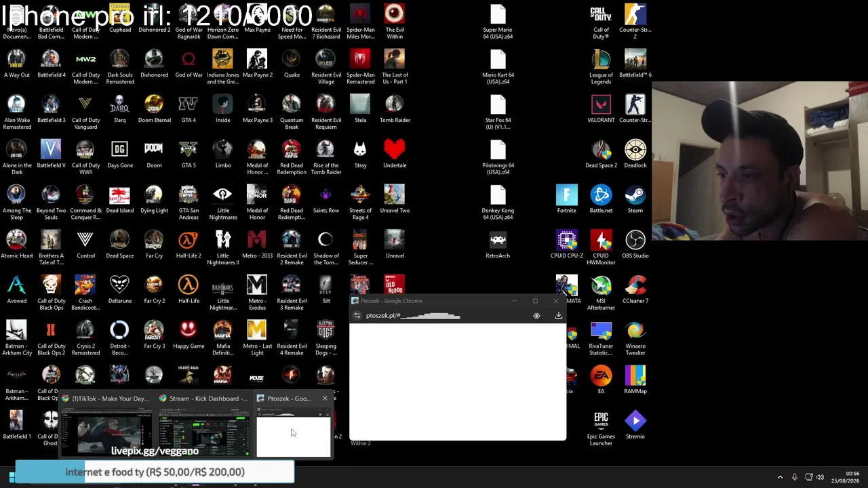Viewport: 868px width, 488px height.
Task: Click the Avowed shortcut
Action: point(17,289)
